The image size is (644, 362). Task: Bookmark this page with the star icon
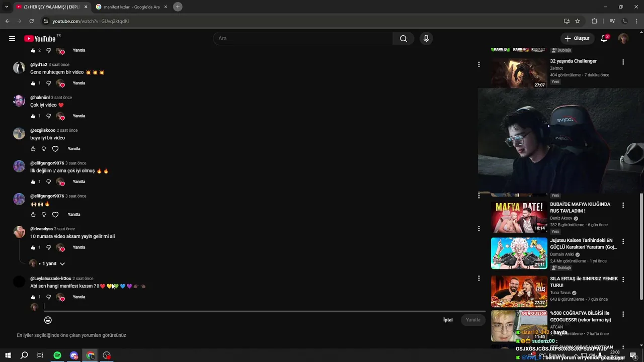coord(578,21)
